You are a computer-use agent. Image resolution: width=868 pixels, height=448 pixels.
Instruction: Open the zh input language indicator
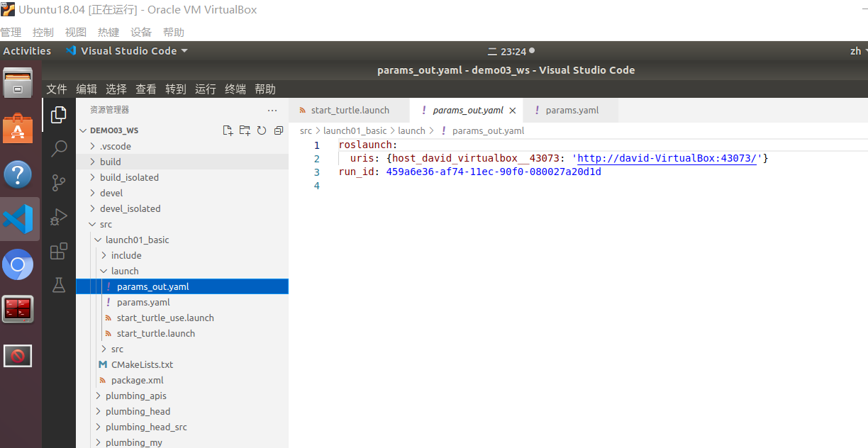click(x=857, y=51)
